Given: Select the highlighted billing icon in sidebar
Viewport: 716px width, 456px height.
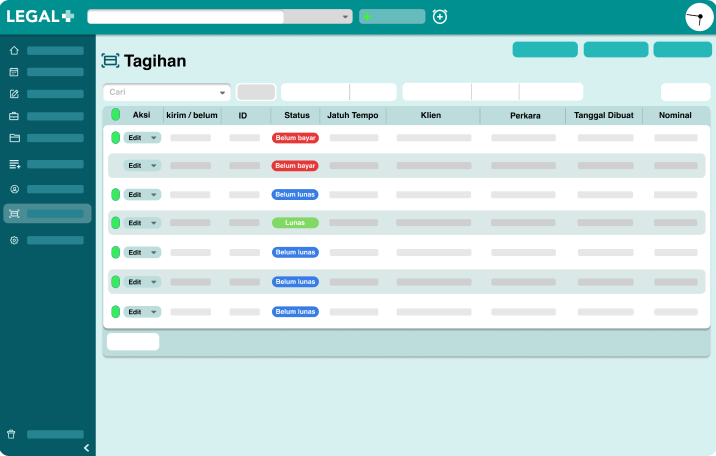Looking at the screenshot, I should point(14,214).
